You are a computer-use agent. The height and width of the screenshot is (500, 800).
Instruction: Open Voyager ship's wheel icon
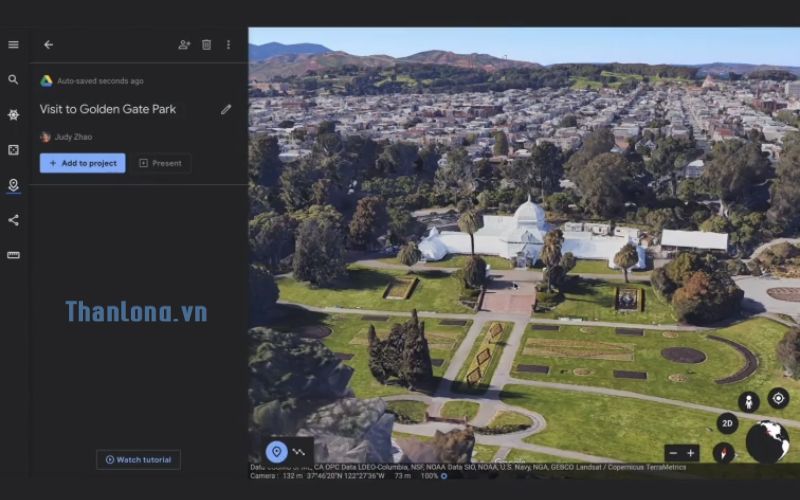[x=13, y=115]
